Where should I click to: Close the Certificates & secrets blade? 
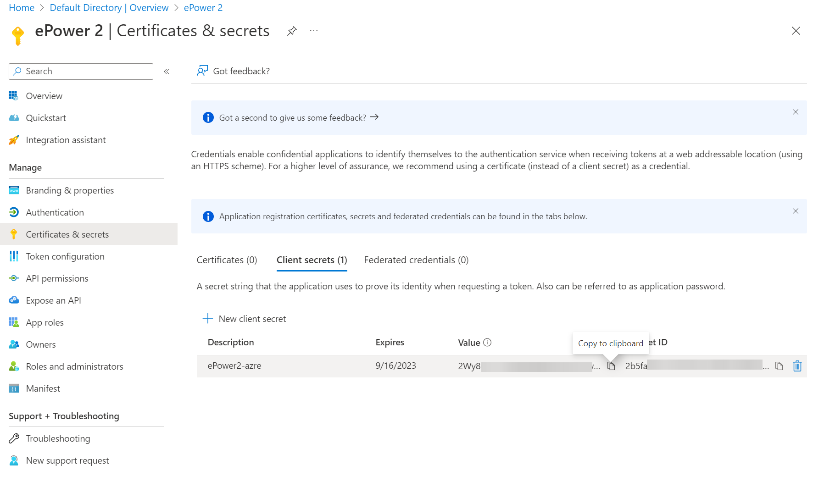coord(796,31)
